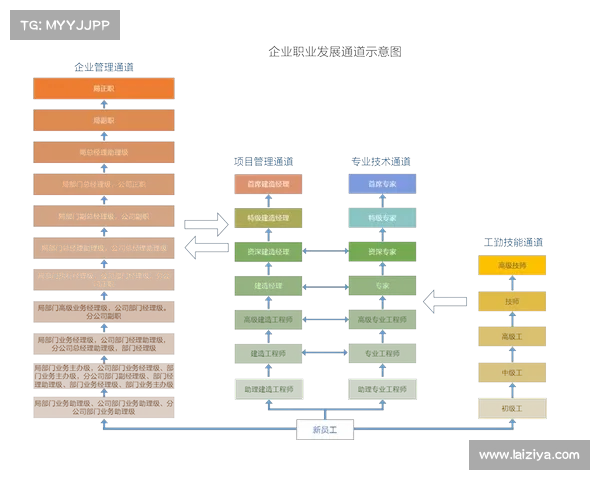Click the right-pointing hollow block arrow

coord(207,221)
